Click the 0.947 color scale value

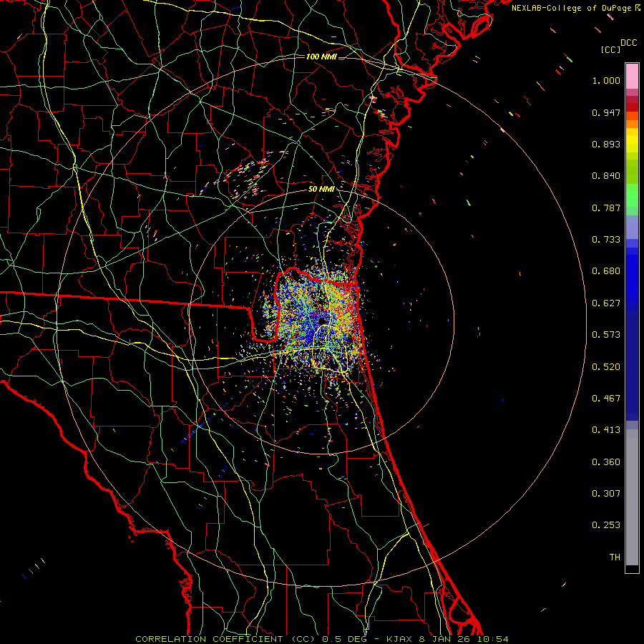[606, 112]
